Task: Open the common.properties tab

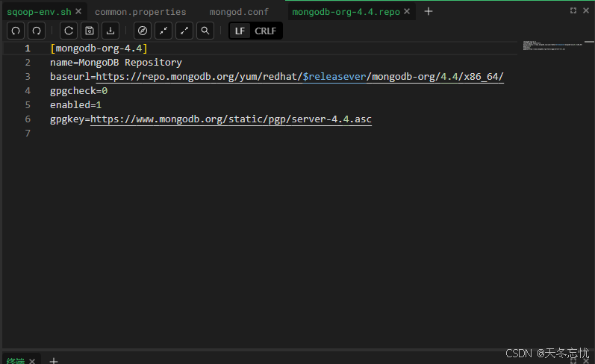Action: 140,12
